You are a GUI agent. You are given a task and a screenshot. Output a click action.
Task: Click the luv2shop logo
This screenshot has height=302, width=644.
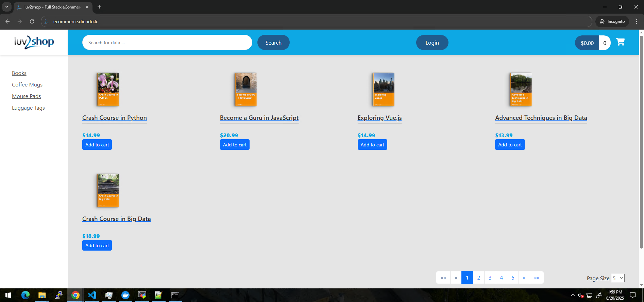coord(34,42)
